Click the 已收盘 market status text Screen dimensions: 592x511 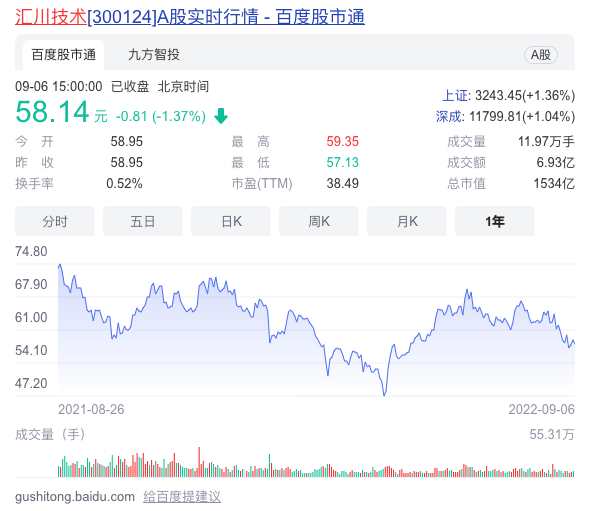[x=130, y=86]
